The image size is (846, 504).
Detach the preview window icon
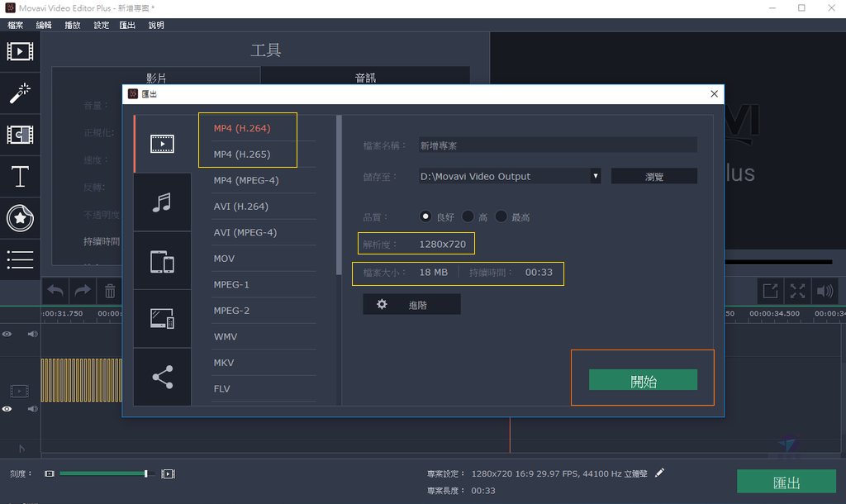[x=770, y=292]
